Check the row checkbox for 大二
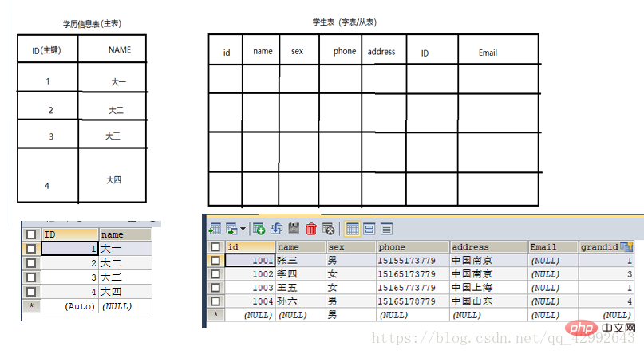 click(x=31, y=263)
